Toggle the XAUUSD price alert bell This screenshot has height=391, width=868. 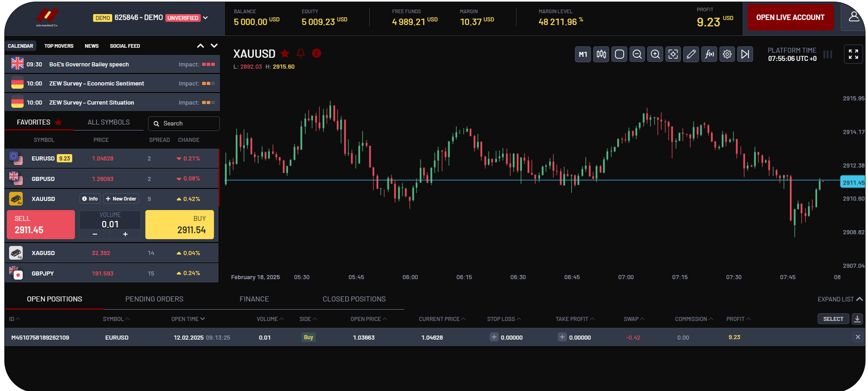click(x=301, y=54)
